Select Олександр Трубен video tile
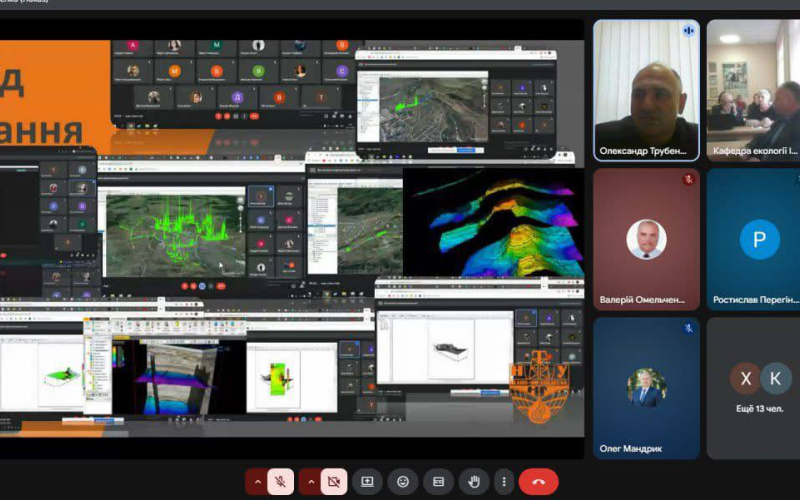This screenshot has width=800, height=500. tap(645, 90)
